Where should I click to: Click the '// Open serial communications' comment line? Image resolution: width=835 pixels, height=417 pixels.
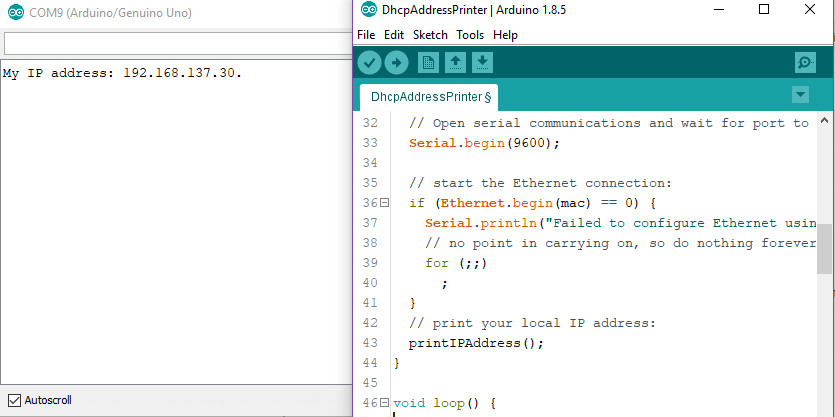(x=609, y=123)
